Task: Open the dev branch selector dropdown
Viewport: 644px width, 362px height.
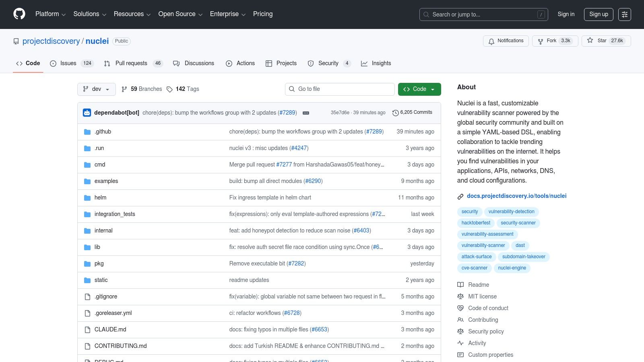Action: coord(96,89)
